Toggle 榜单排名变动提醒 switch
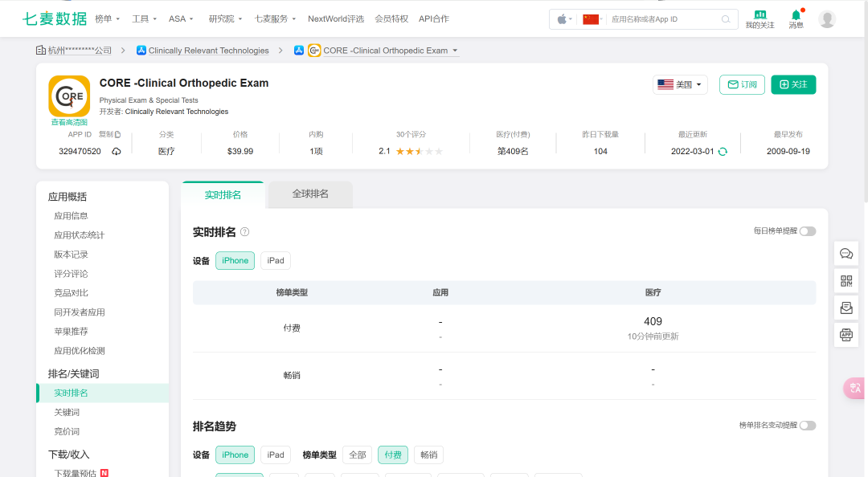 click(x=808, y=426)
